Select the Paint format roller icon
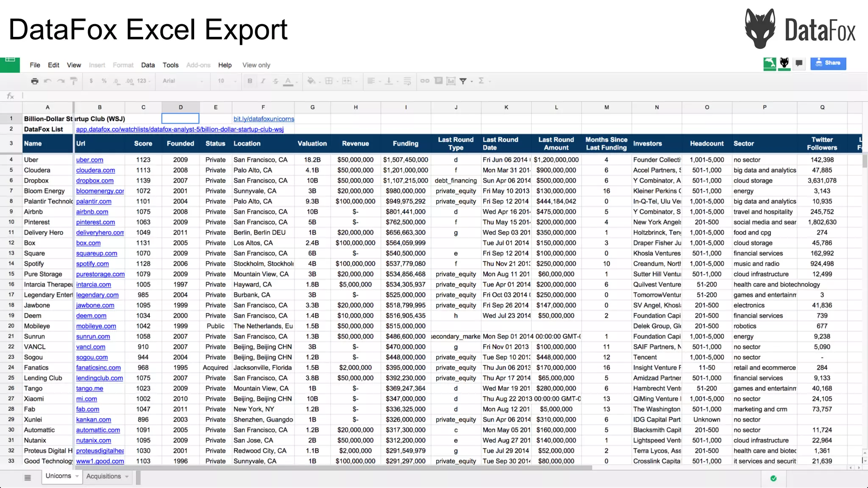 click(x=74, y=81)
